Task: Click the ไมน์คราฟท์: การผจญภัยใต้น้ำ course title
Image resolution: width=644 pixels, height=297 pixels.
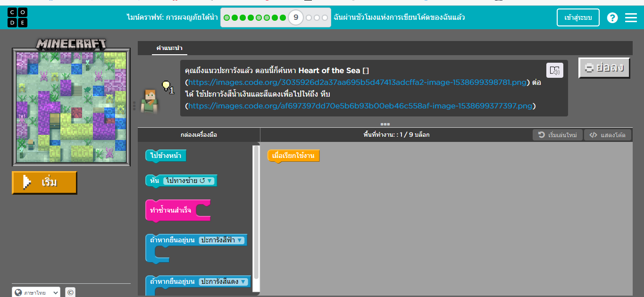Action: [x=172, y=18]
